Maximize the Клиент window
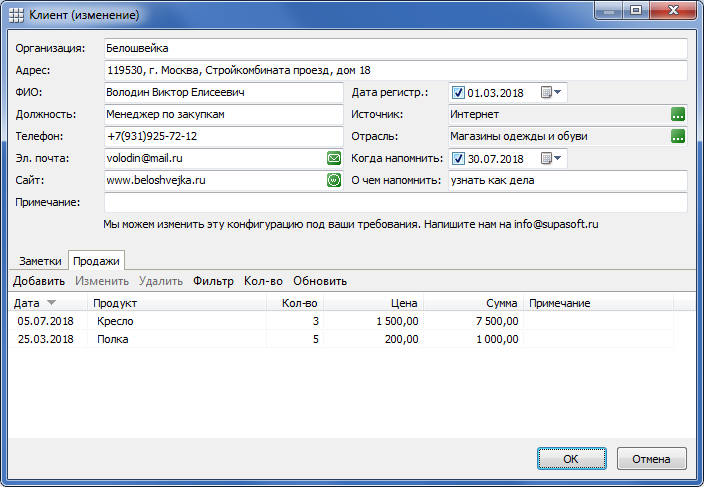Screen dimensions: 704x487 coord(636,10)
